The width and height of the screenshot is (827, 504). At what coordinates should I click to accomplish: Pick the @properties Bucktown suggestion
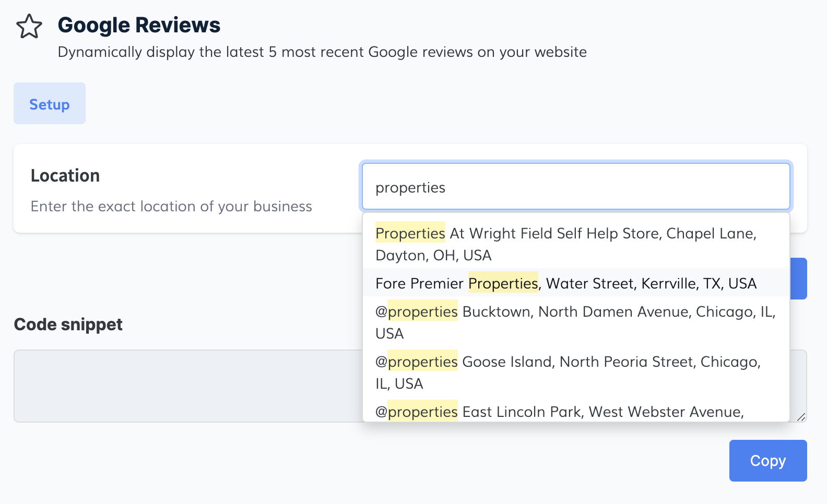click(x=575, y=322)
